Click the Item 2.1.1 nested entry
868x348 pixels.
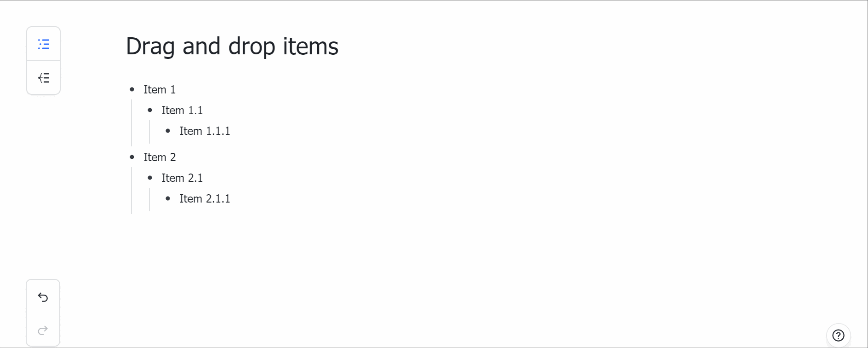point(205,199)
